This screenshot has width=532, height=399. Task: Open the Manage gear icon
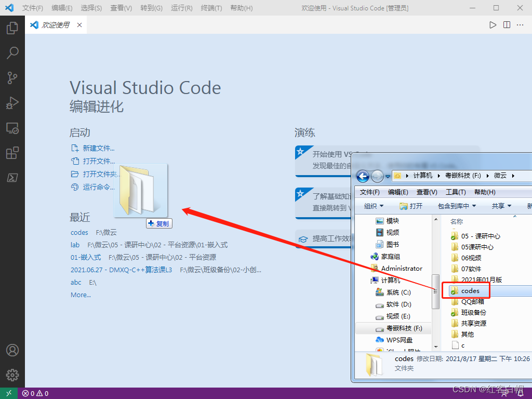(x=12, y=375)
